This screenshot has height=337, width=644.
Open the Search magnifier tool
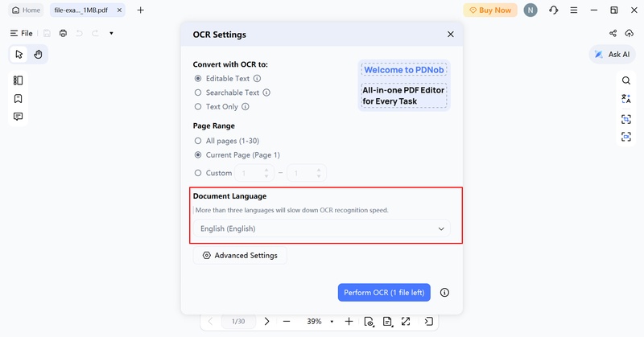coord(626,80)
